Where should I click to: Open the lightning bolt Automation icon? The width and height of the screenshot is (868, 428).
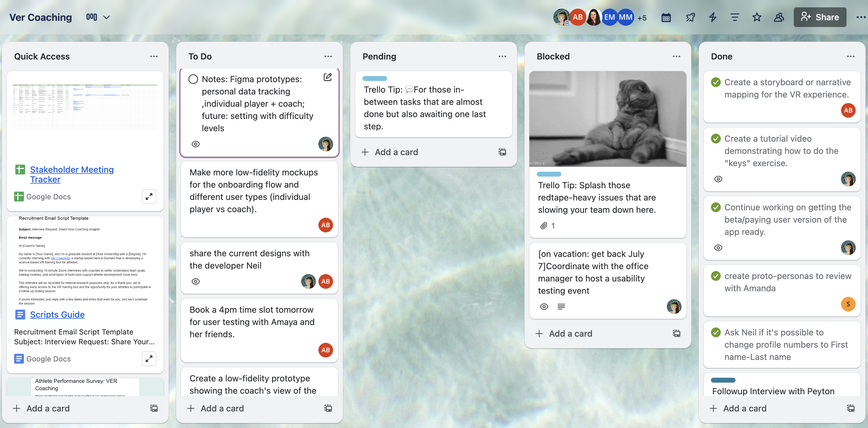(712, 17)
